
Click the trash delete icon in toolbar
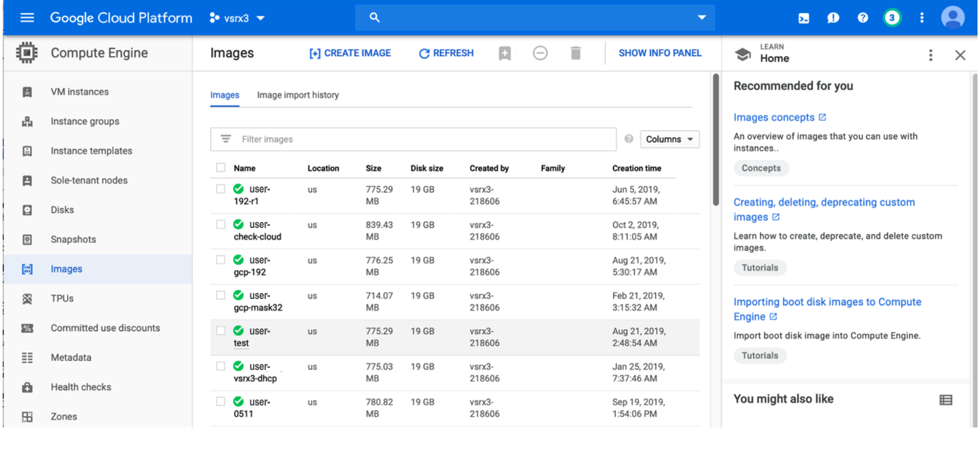[x=575, y=53]
